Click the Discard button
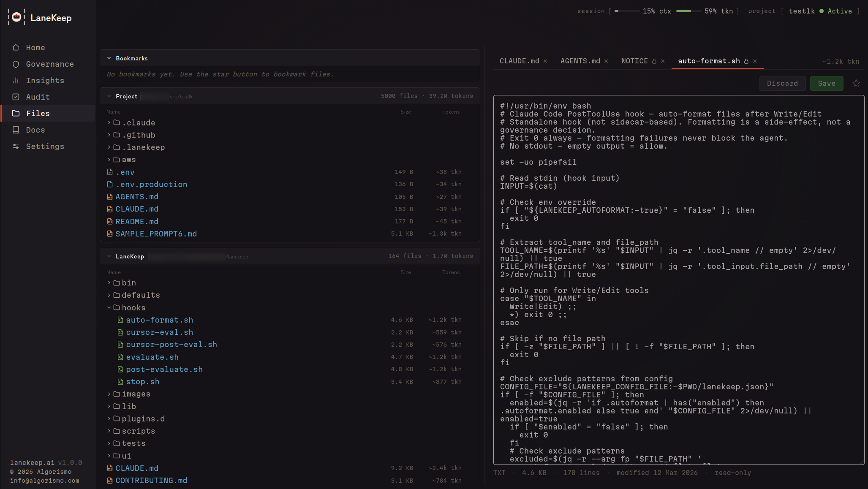868x489 pixels. (x=782, y=83)
